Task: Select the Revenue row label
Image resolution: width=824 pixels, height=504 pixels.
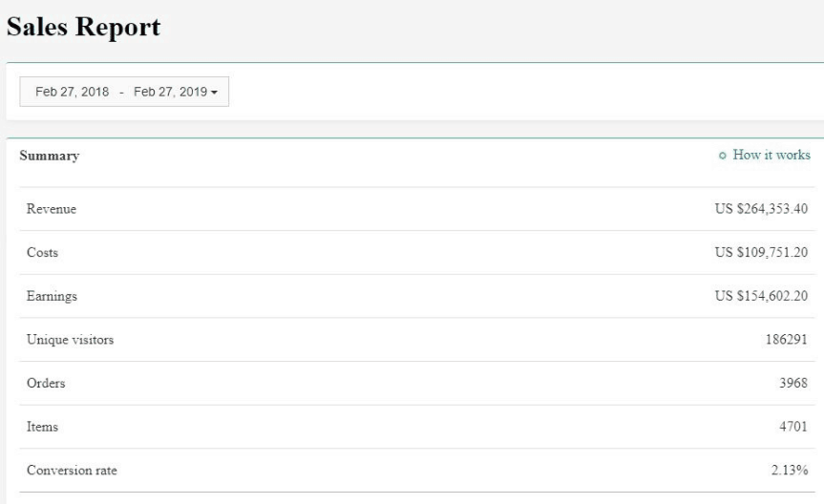Action: (51, 210)
